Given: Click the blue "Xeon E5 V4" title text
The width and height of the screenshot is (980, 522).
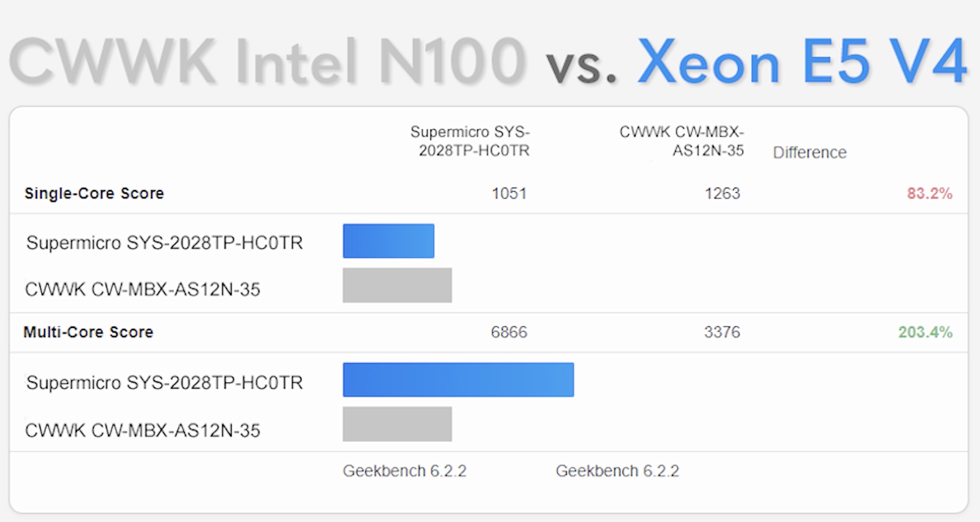Looking at the screenshot, I should (802, 61).
